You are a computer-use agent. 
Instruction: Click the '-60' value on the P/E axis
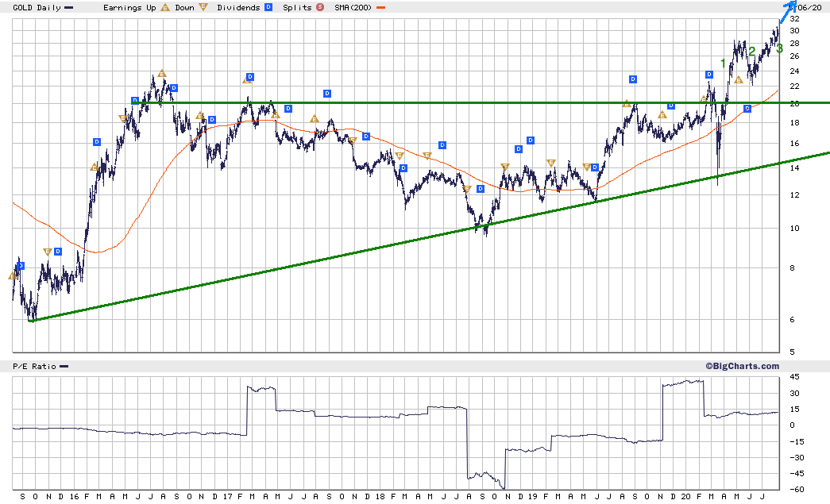797,490
